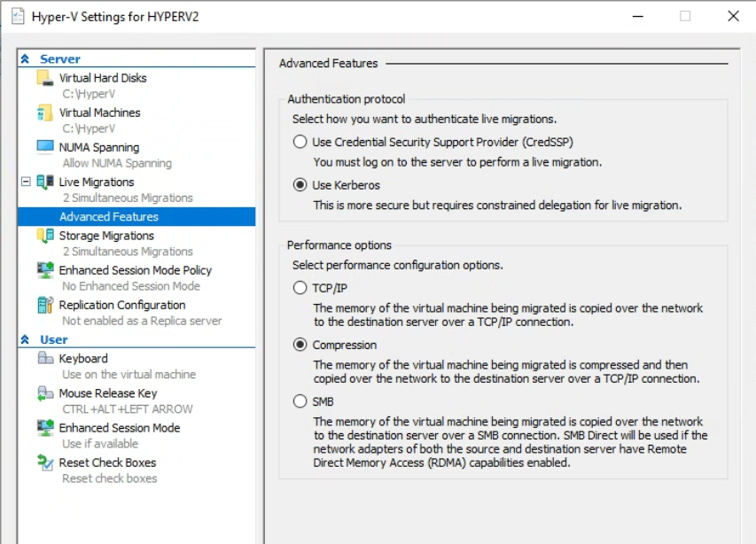
Task: Click the Virtual Machines folder icon
Action: pos(45,113)
